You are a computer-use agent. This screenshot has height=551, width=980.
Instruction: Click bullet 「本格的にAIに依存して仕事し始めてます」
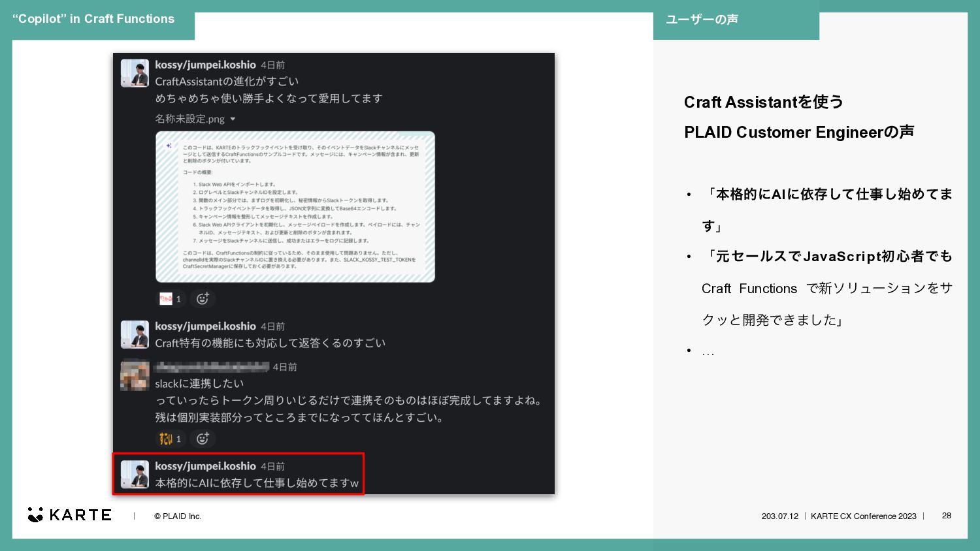click(x=827, y=210)
